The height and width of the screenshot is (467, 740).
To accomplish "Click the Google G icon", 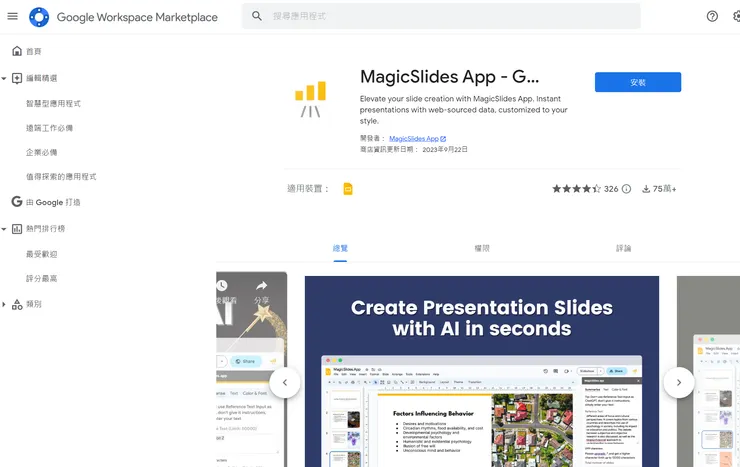I will click(x=17, y=202).
